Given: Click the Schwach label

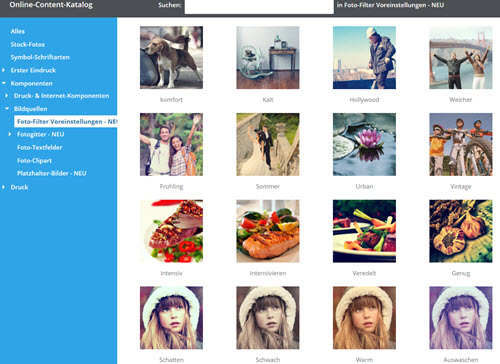Looking at the screenshot, I should click(268, 360).
